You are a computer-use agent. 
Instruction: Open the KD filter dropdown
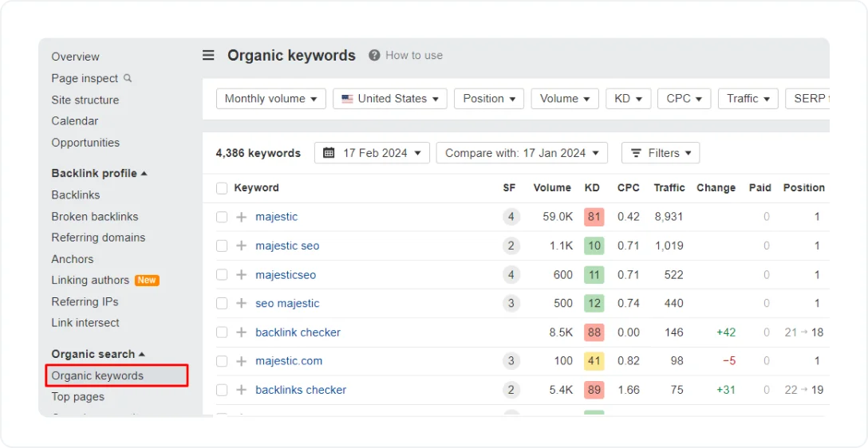point(629,99)
